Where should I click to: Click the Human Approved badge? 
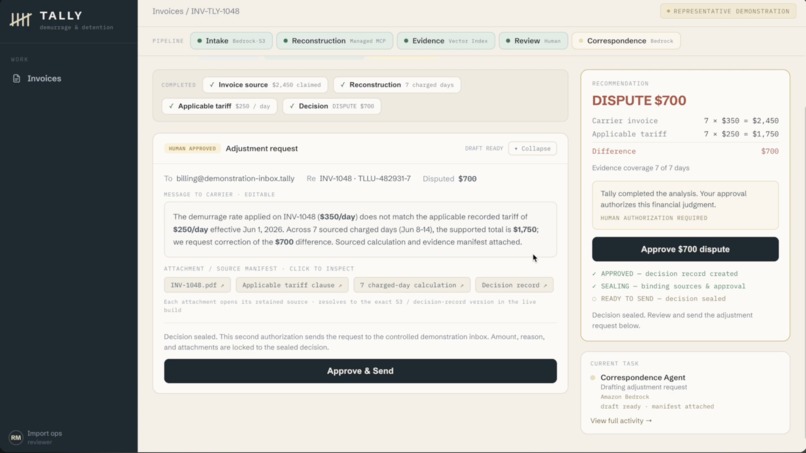[192, 149]
